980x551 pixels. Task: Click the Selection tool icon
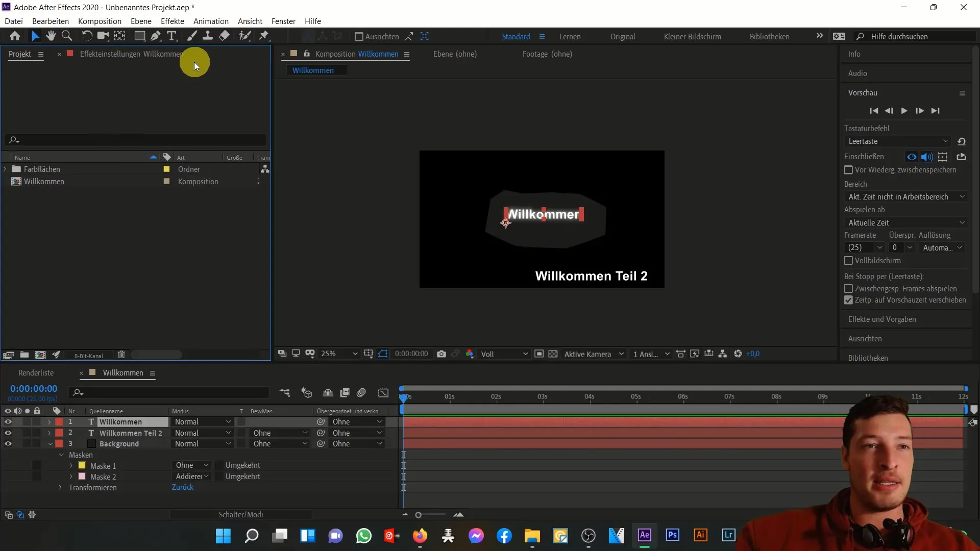[34, 36]
